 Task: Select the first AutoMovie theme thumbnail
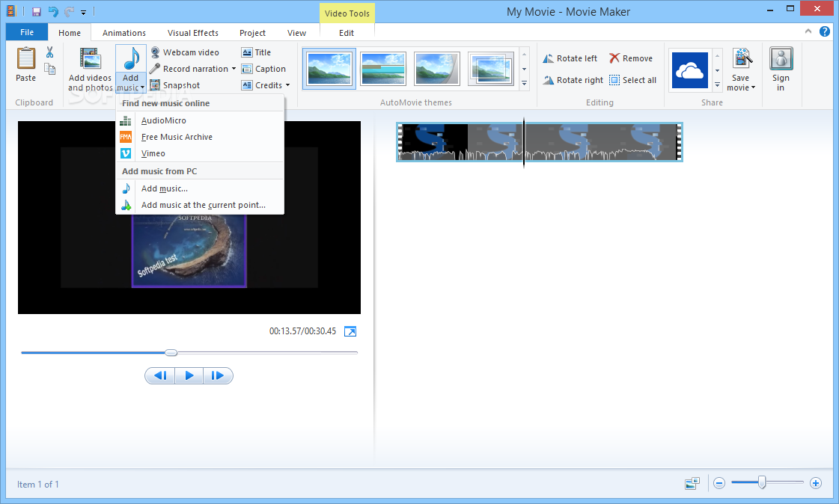coord(329,68)
